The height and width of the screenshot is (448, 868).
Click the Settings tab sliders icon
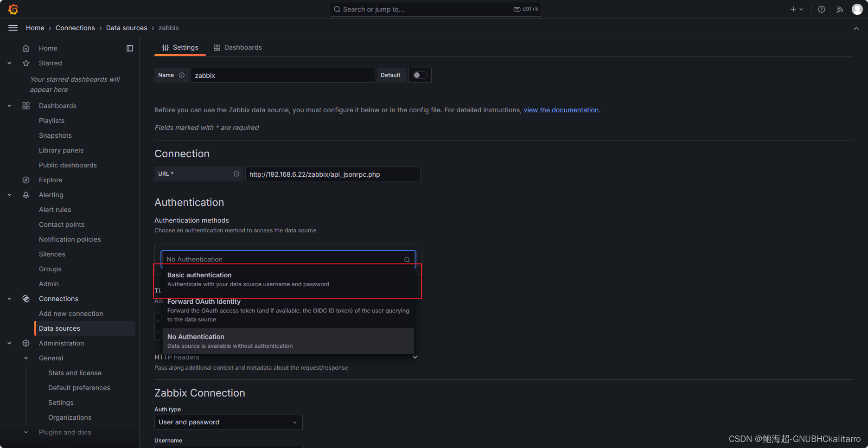click(x=166, y=47)
